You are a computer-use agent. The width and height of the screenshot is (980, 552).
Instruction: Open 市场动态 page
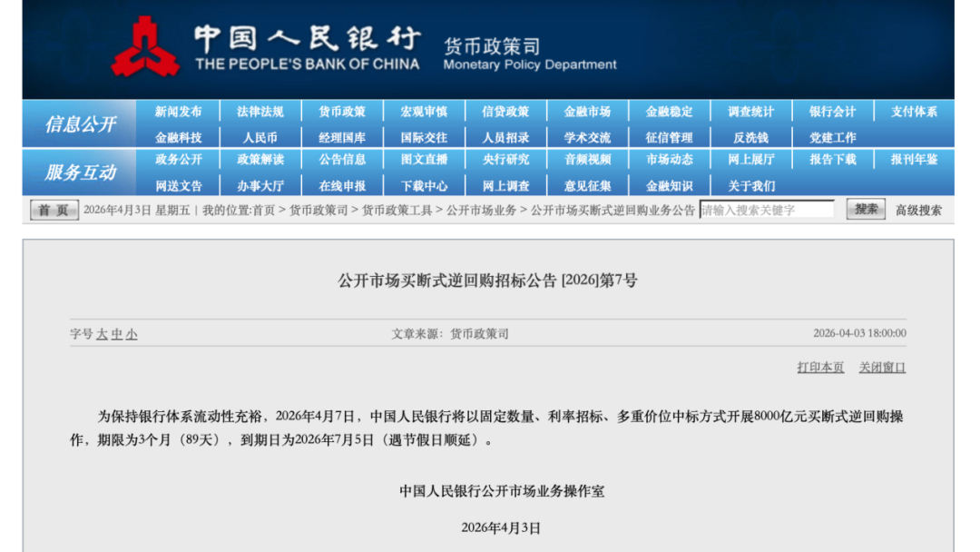(x=670, y=160)
